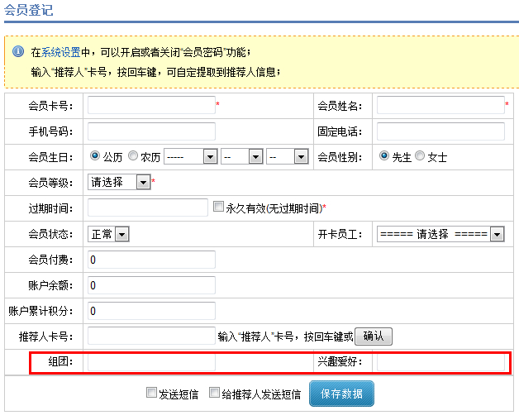Enable 永久有效 no-expiry checkbox
Image resolution: width=519 pixels, height=420 pixels.
coord(218,207)
